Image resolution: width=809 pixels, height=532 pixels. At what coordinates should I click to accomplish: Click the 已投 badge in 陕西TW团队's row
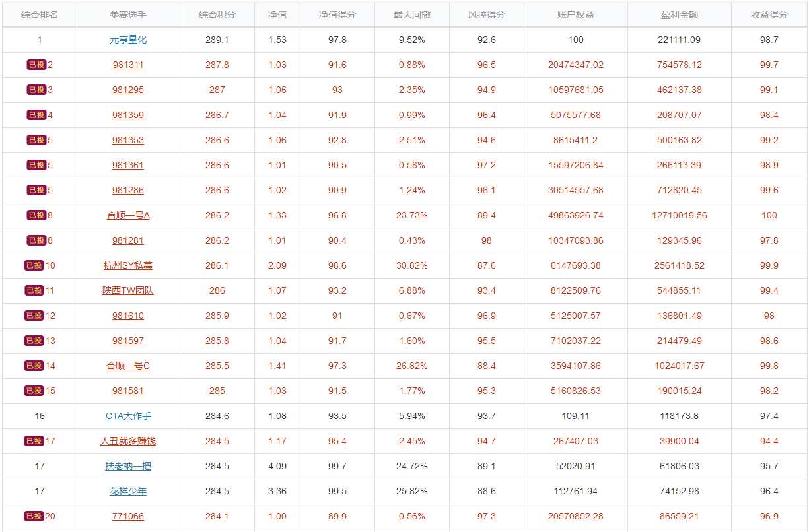pyautogui.click(x=34, y=290)
